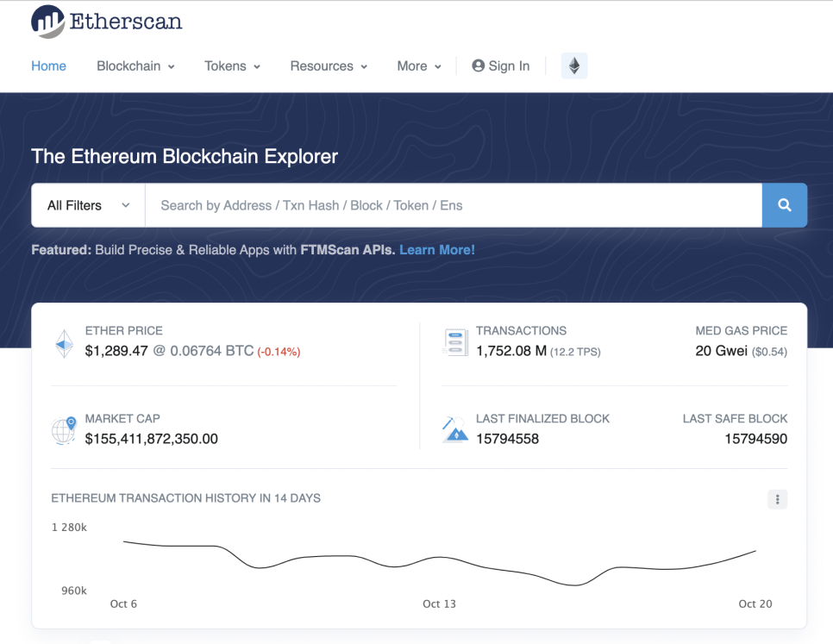Click the FTMScan APIs featured text
The height and width of the screenshot is (644, 833).
tap(348, 250)
